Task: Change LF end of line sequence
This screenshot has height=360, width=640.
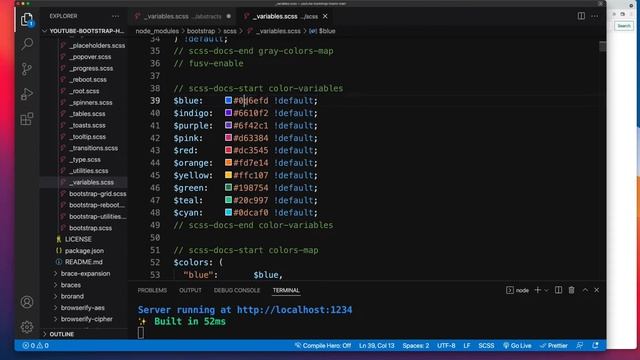Action: pyautogui.click(x=467, y=345)
